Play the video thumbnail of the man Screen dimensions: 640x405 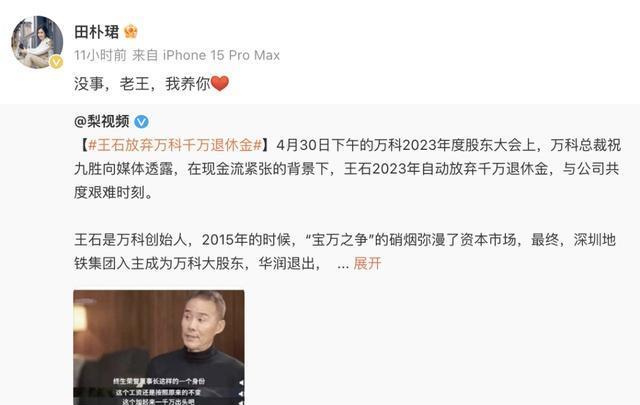pos(159,347)
